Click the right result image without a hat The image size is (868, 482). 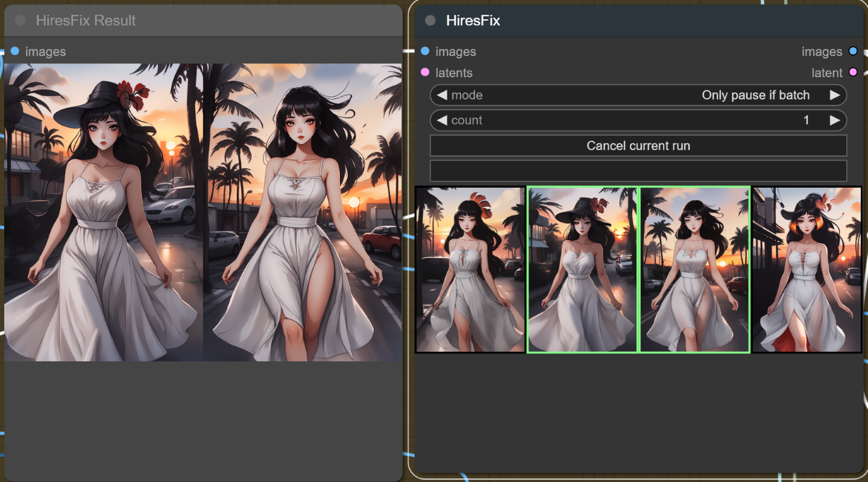(303, 212)
